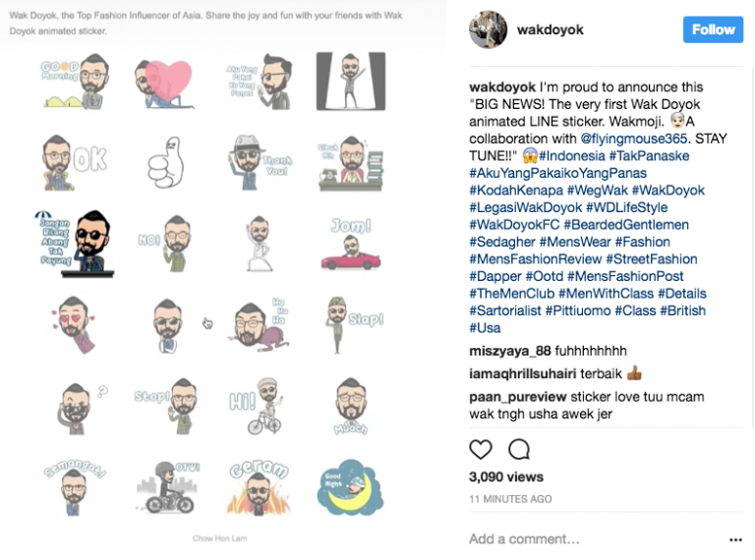The height and width of the screenshot is (560, 755).
Task: Open the wakdoyok profile picture
Action: (488, 29)
